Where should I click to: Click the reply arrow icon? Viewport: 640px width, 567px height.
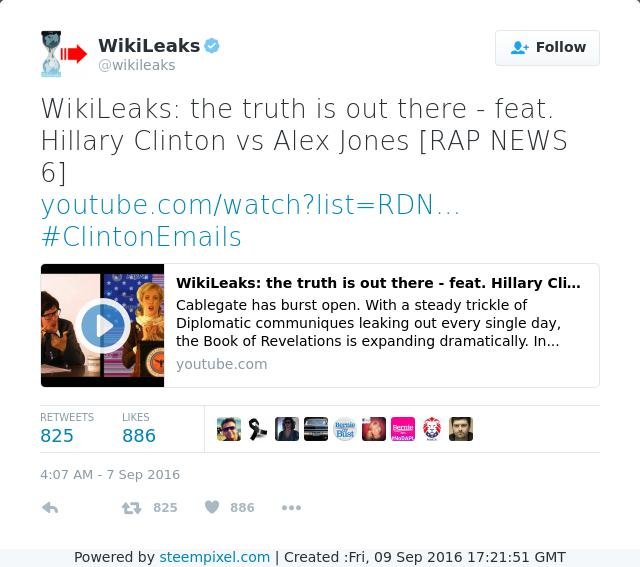[x=50, y=508]
